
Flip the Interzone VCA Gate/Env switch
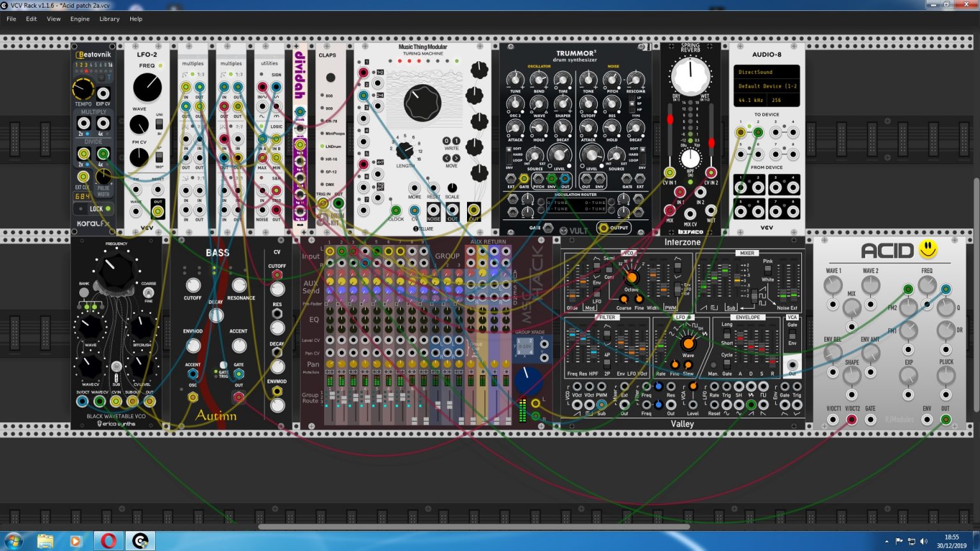pos(792,334)
